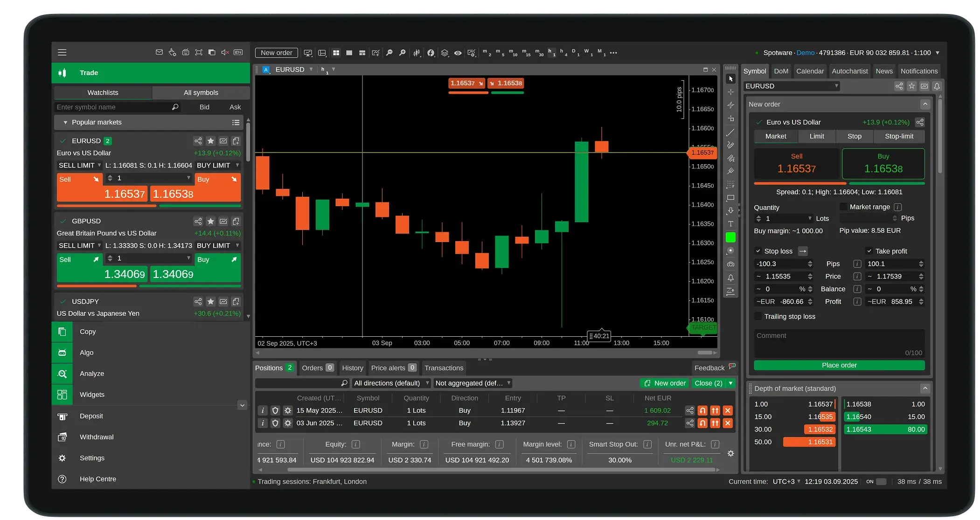This screenshot has width=980, height=520.
Task: Select the text tool in chart toolbar
Action: pos(730,224)
